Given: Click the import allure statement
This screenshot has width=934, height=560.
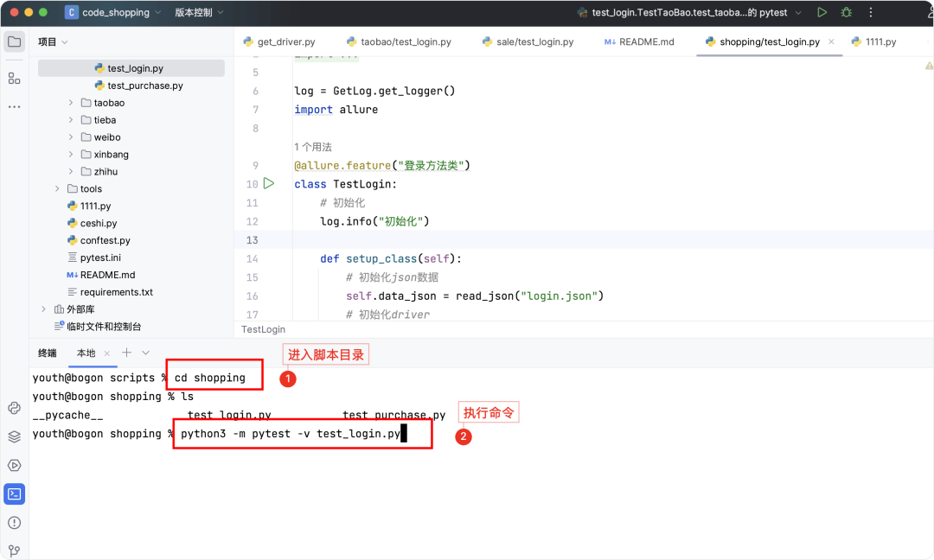Looking at the screenshot, I should click(x=336, y=110).
